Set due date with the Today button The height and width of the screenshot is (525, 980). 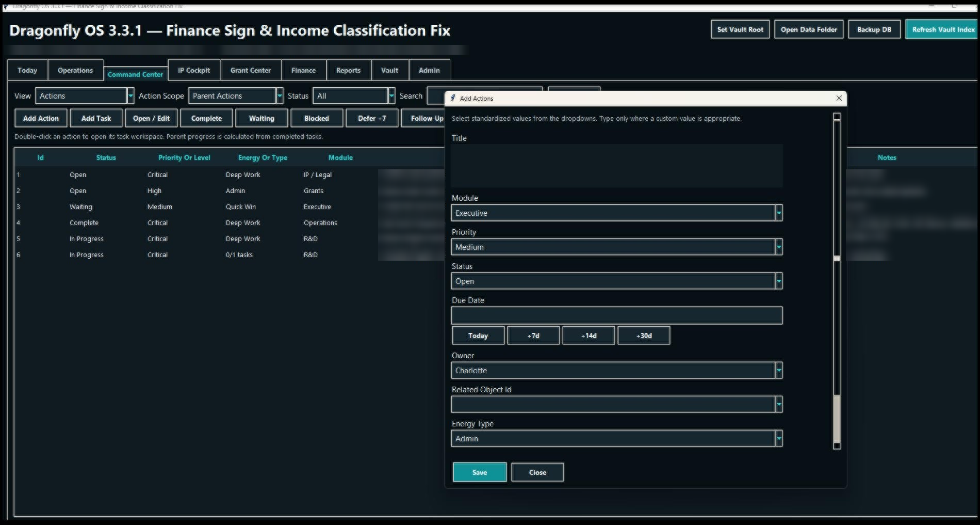[x=478, y=336]
